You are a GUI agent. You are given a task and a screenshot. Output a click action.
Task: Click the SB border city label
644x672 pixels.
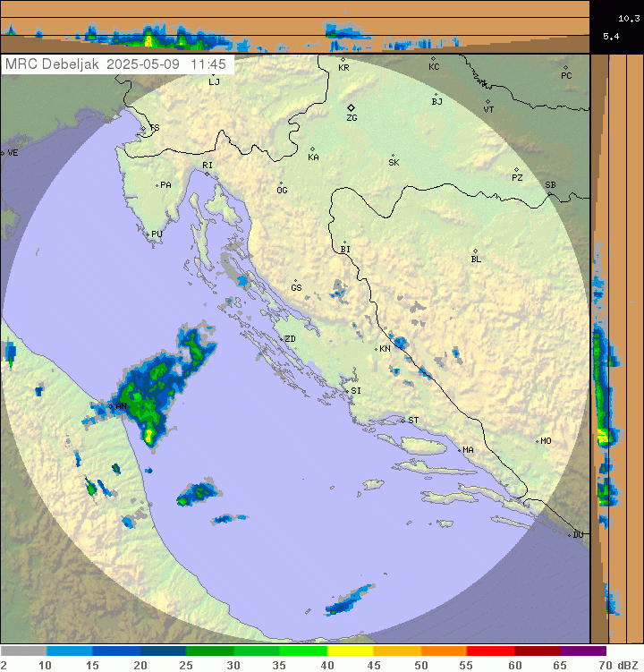pyautogui.click(x=551, y=185)
